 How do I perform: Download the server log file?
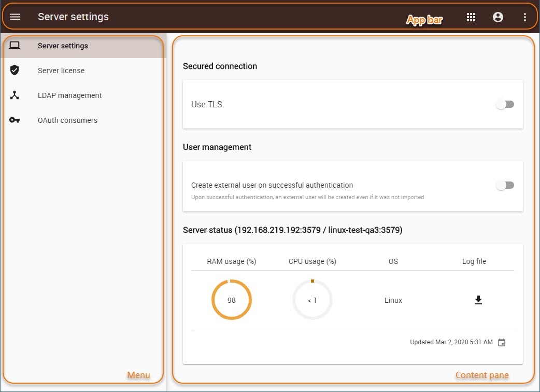point(478,300)
